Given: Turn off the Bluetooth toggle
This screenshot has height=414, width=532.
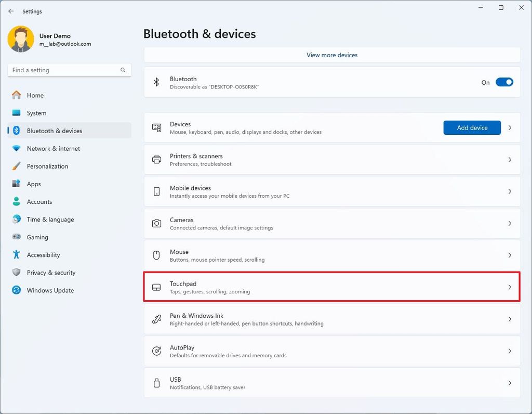Looking at the screenshot, I should tap(503, 82).
